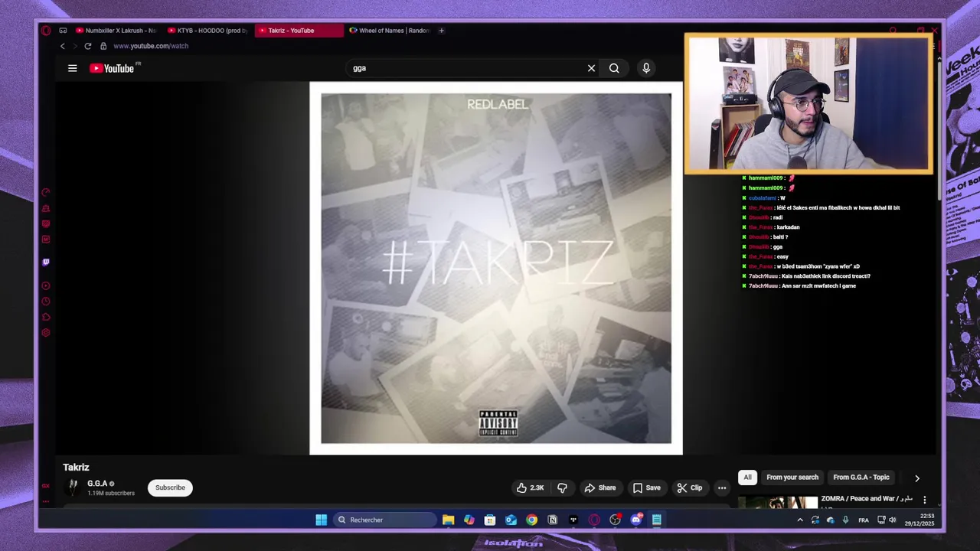Viewport: 980px width, 551px height.
Task: Open Google Chrome from taskbar
Action: (531, 520)
